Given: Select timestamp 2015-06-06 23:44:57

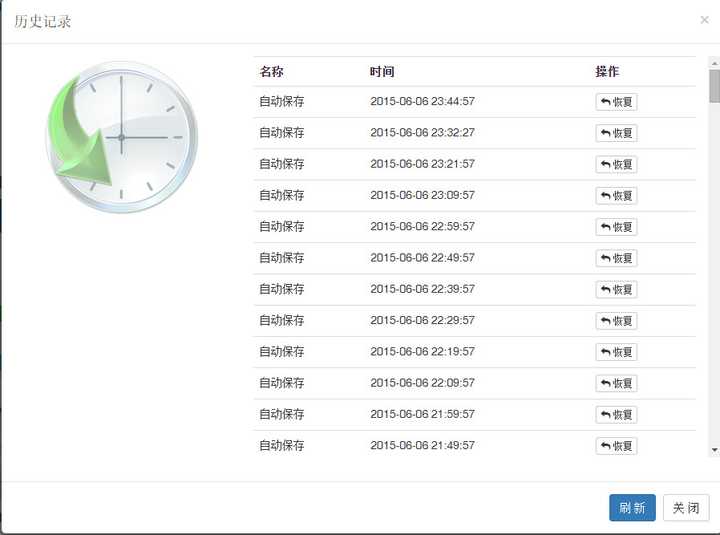Looking at the screenshot, I should (x=422, y=101).
